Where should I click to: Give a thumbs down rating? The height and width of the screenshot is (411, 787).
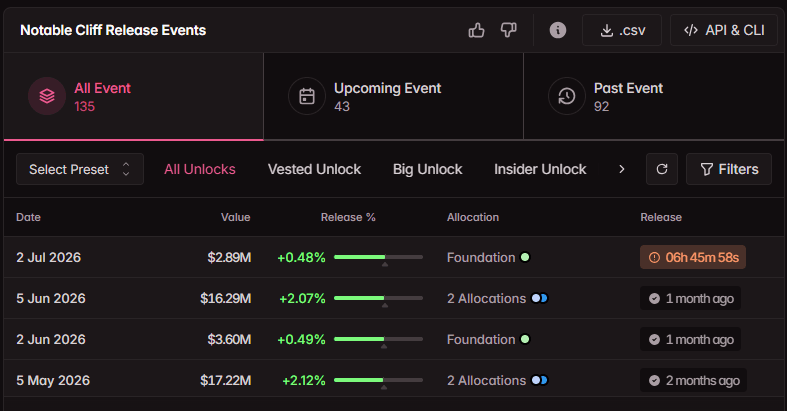point(508,31)
